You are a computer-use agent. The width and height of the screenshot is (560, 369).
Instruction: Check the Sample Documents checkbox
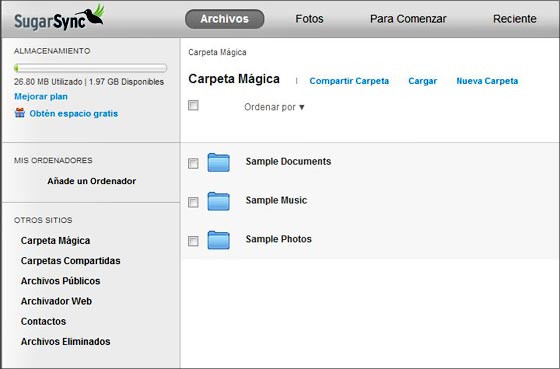(x=193, y=164)
